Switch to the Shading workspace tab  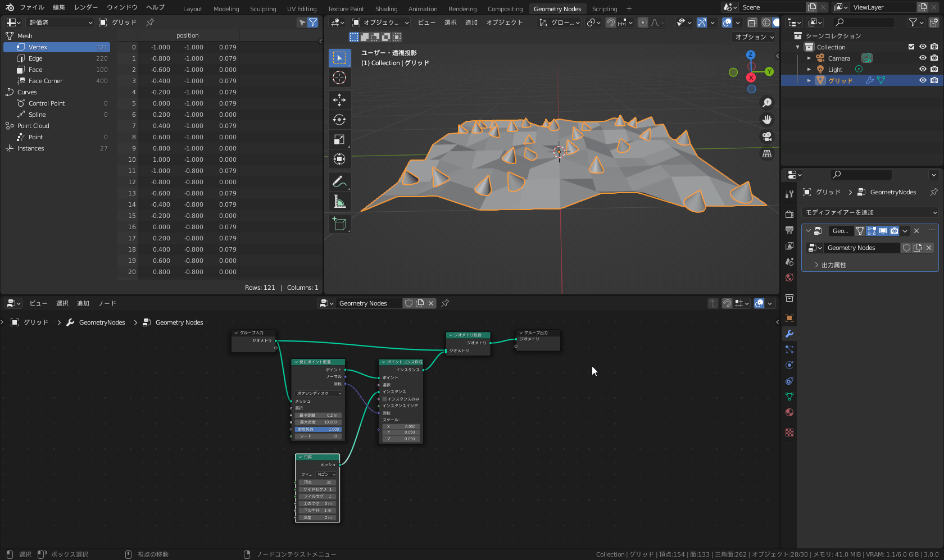[386, 9]
